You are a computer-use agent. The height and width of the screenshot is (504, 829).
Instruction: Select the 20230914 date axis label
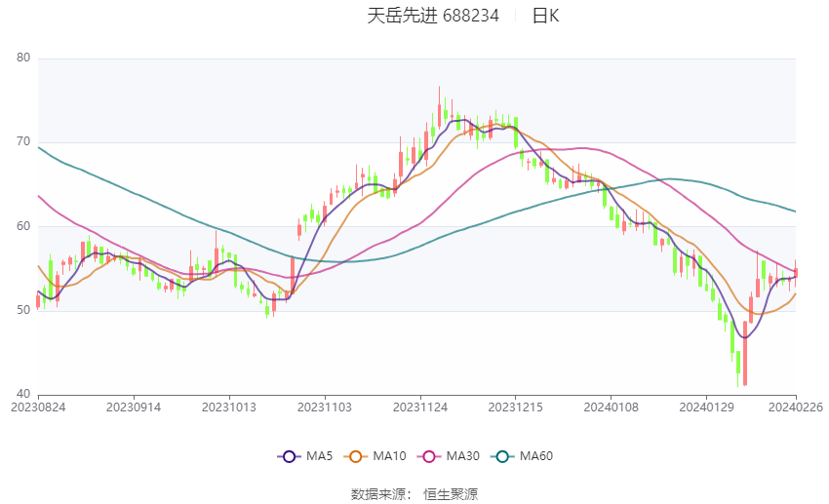tap(134, 407)
